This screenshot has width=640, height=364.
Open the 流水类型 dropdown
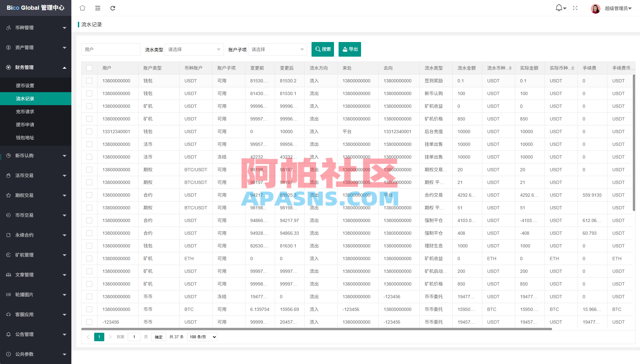(194, 49)
